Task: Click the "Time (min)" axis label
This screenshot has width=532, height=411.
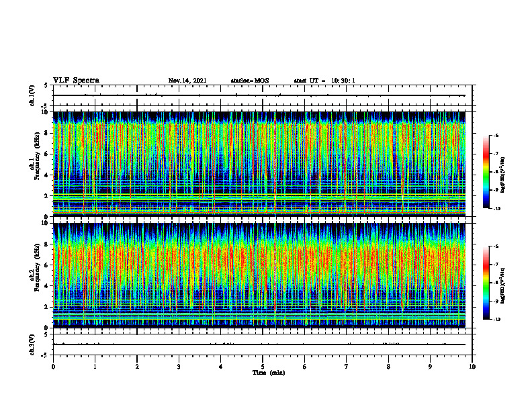Action: (x=269, y=373)
